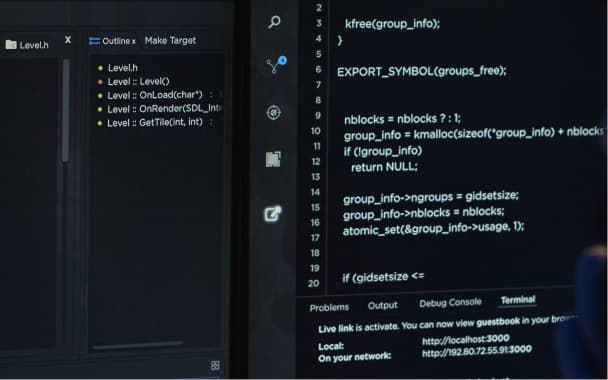Open the Output tab
608x380 pixels.
(x=383, y=306)
